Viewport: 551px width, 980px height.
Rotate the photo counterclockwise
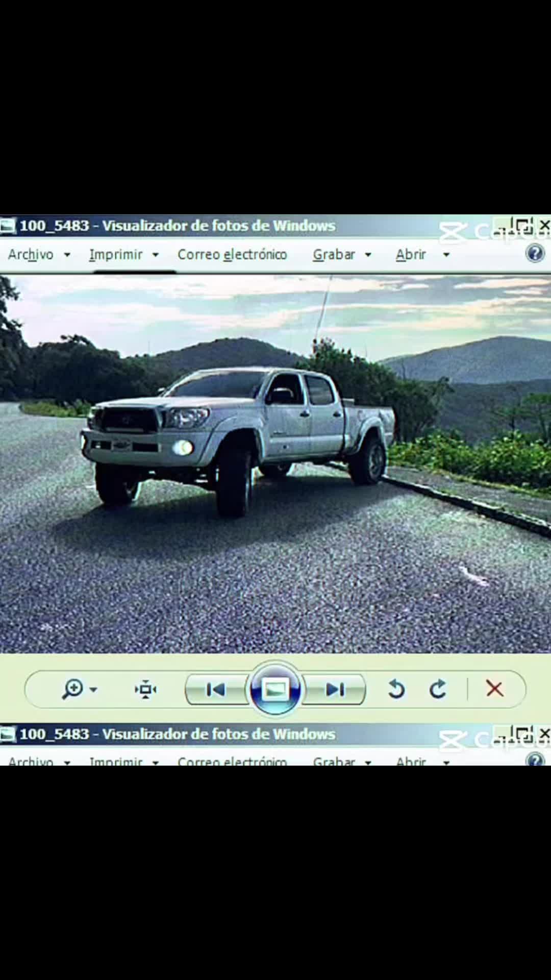(396, 689)
